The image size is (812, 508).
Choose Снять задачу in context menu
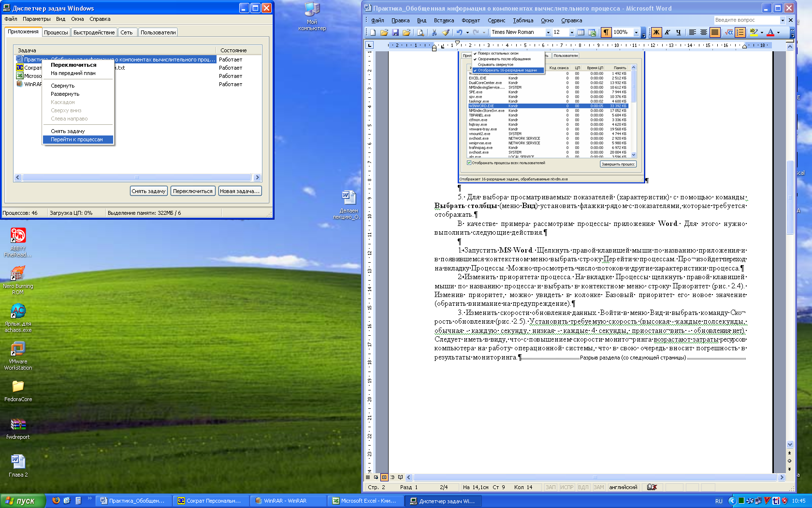(78, 131)
